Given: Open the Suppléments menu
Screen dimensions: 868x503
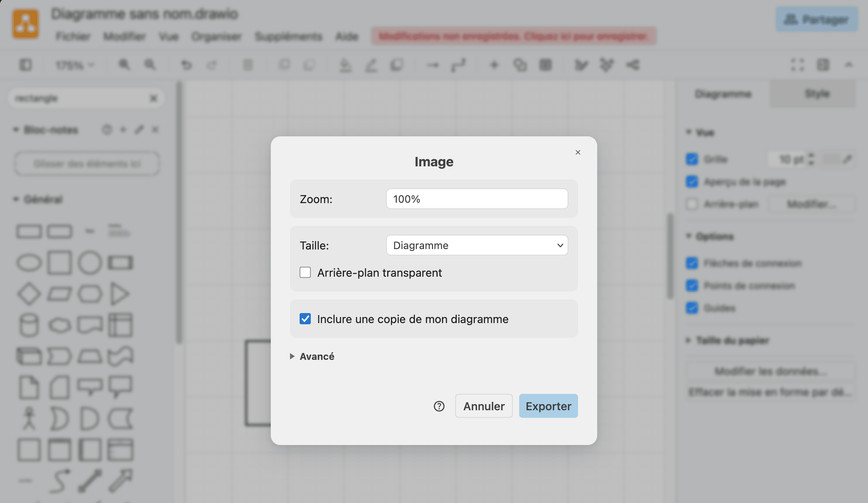Looking at the screenshot, I should coord(288,36).
